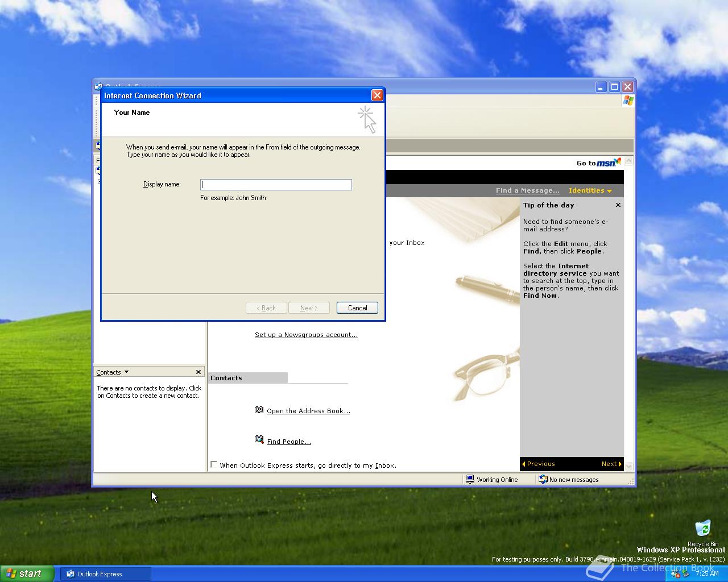Close the Outlook Express window

point(627,86)
